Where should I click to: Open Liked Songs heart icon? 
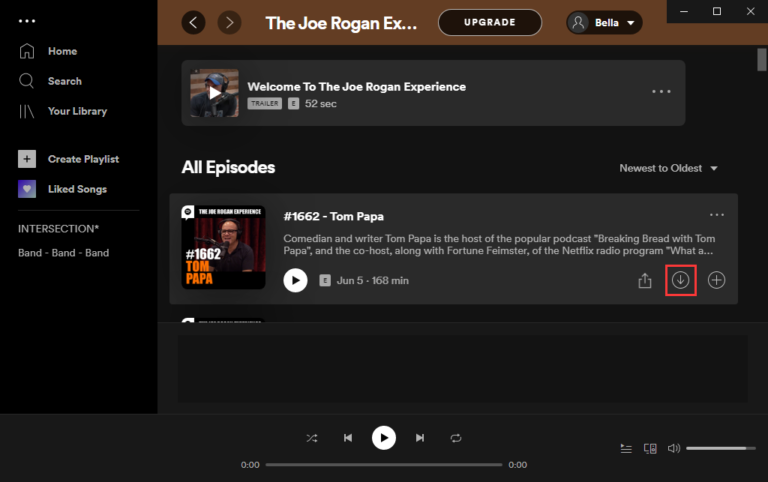click(x=27, y=189)
